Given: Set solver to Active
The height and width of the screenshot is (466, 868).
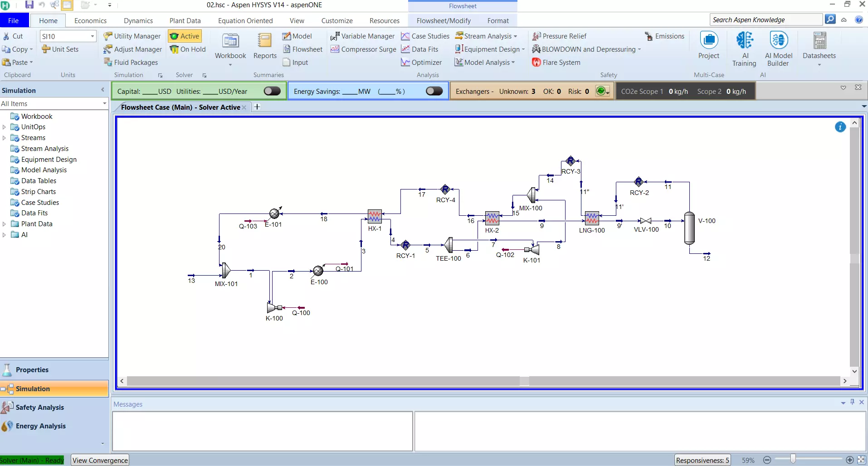Looking at the screenshot, I should click(185, 36).
